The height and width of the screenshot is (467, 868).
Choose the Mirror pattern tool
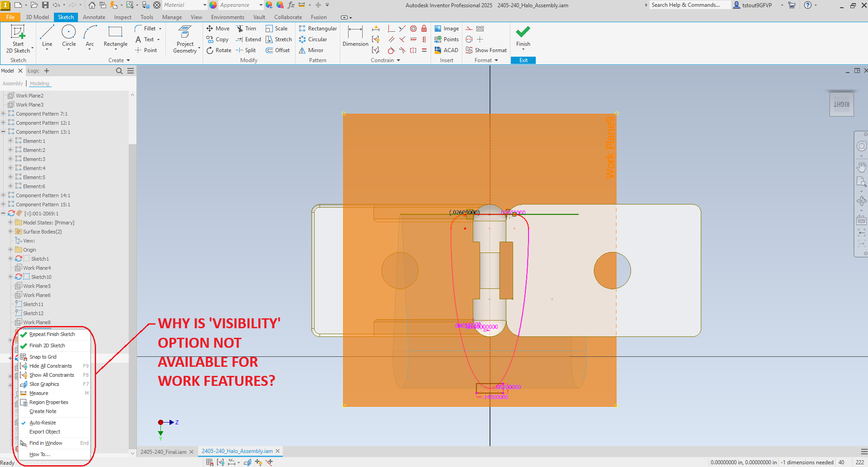click(x=311, y=50)
